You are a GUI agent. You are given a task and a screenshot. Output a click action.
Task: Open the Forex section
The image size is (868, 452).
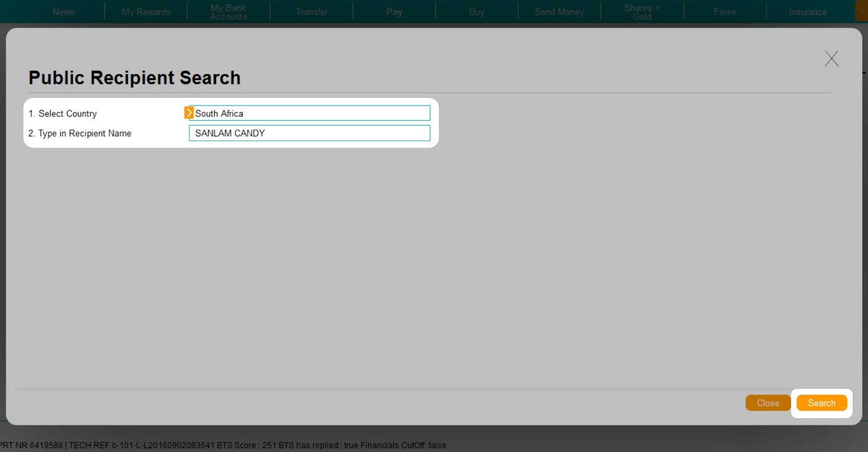click(725, 11)
